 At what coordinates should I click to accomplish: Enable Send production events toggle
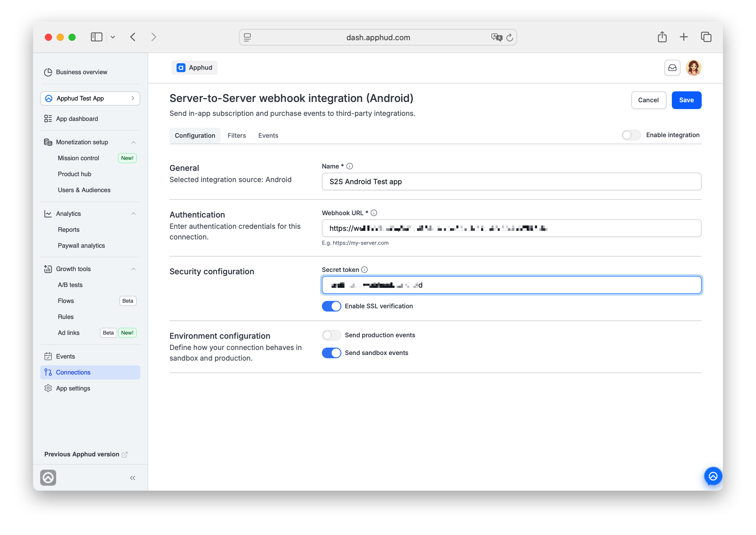pyautogui.click(x=331, y=335)
